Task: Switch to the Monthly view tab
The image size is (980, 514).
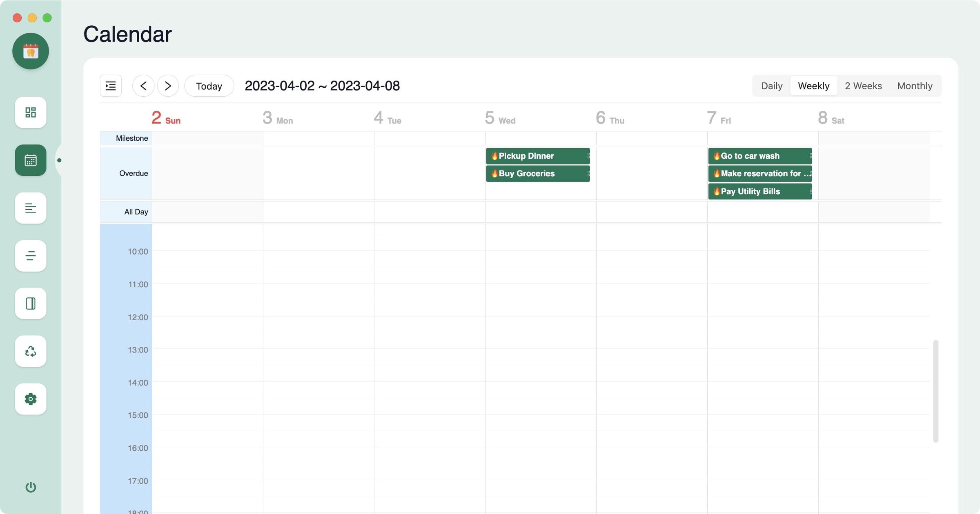Action: [915, 86]
